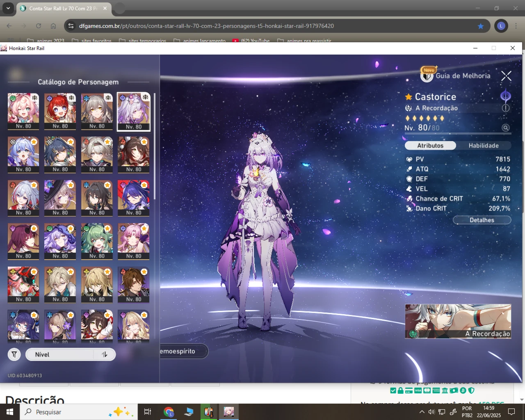Viewport: 525px width, 420px height.
Task: Go back in the Chrome browser
Action: coord(9,26)
